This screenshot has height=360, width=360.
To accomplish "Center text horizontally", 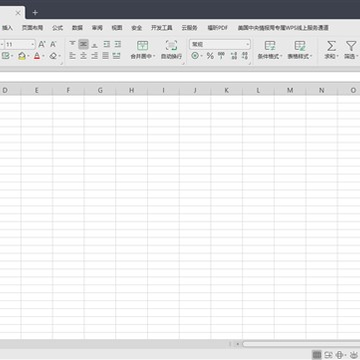I will (x=83, y=56).
